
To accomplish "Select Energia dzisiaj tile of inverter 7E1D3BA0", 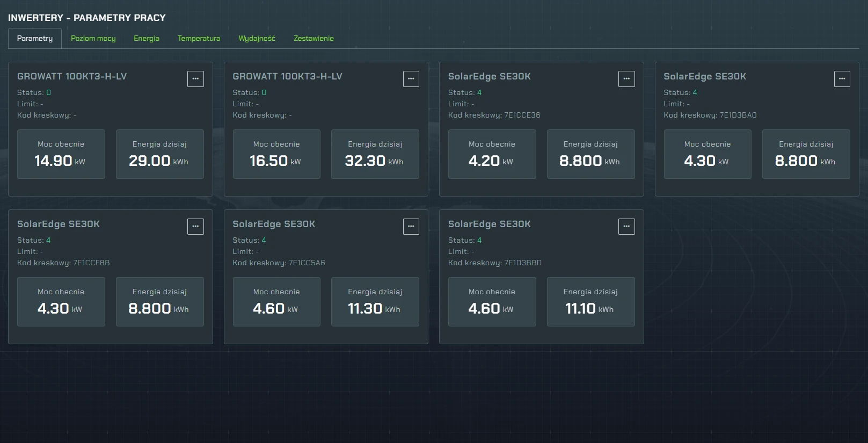I will 806,154.
